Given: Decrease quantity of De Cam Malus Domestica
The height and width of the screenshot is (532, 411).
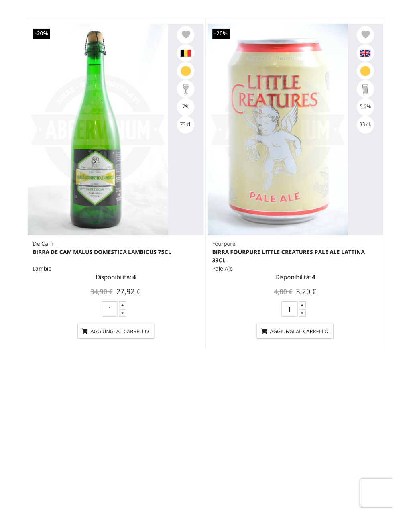Looking at the screenshot, I should tap(122, 313).
